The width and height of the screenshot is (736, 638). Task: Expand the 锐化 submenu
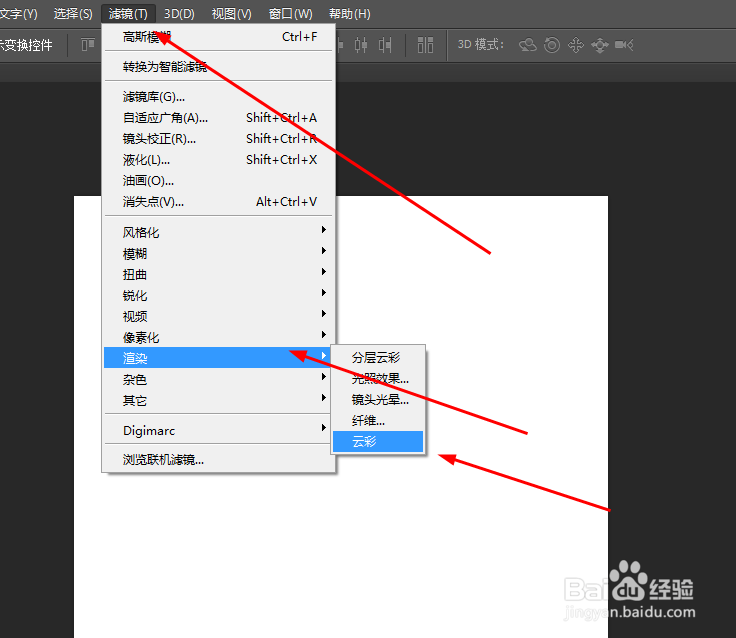(218, 295)
